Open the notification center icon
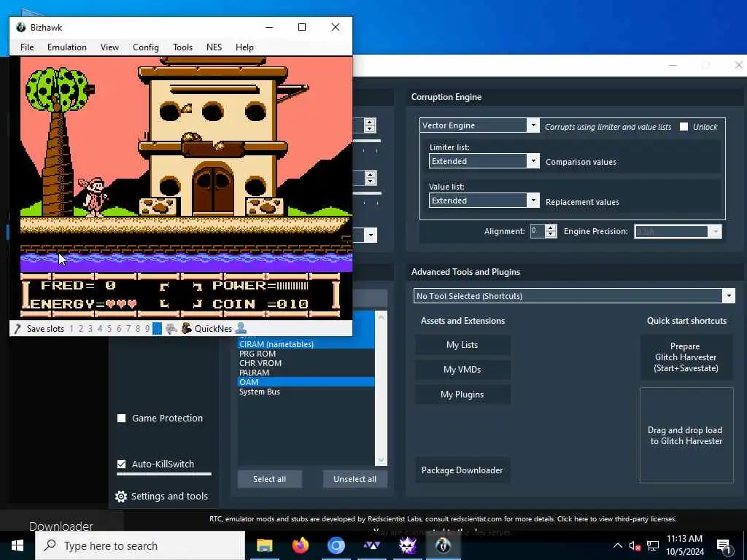 point(724,546)
